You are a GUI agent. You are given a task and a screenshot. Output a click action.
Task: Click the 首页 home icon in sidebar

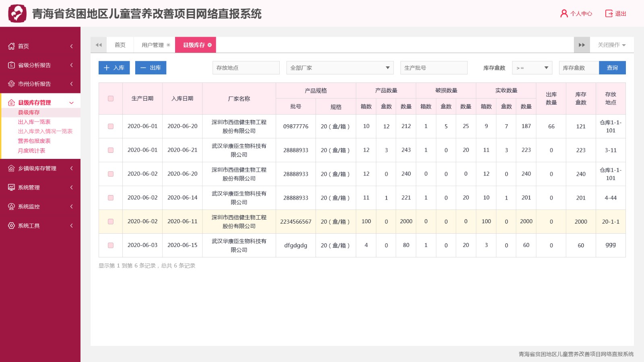pos(11,46)
